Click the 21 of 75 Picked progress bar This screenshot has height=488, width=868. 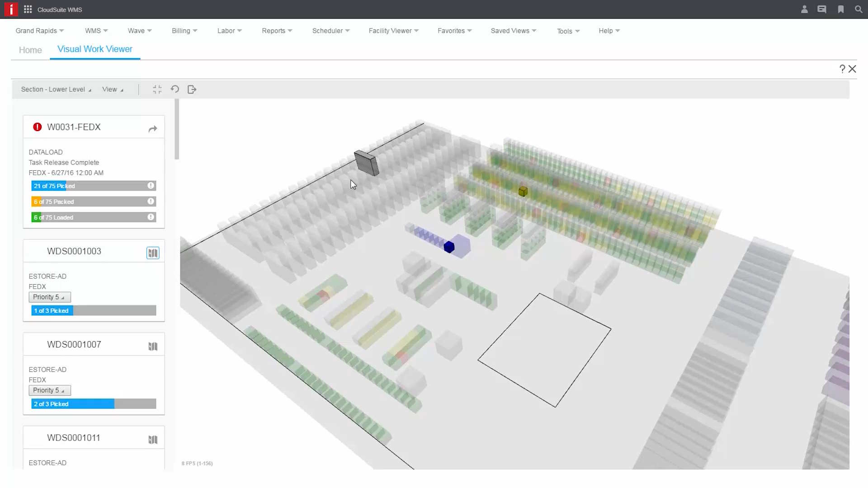click(x=94, y=186)
